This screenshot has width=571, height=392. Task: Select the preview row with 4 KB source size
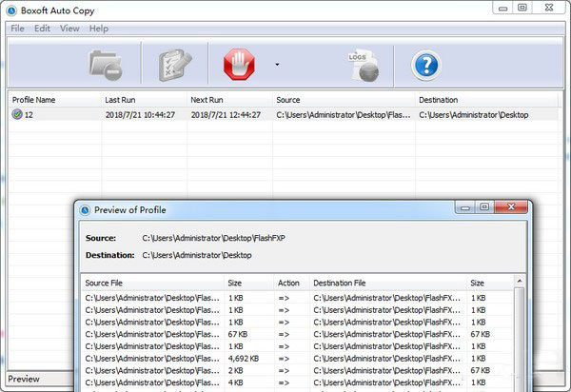(298, 382)
